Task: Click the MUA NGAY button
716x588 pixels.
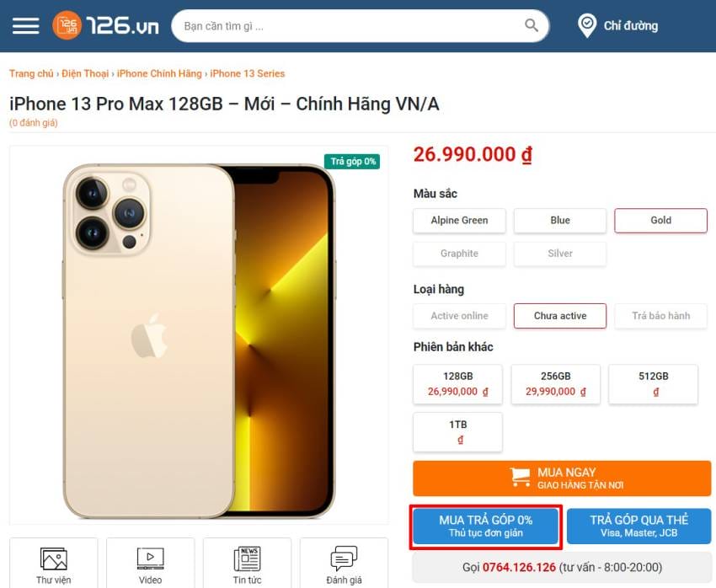Action: pyautogui.click(x=562, y=478)
